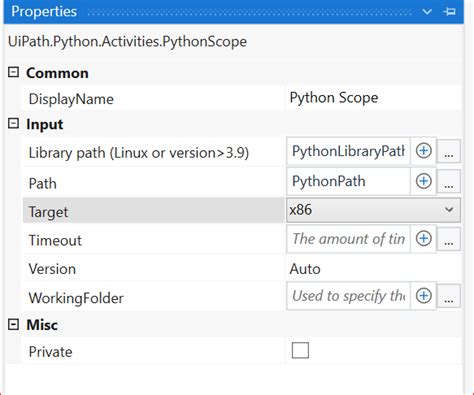Click plus icon in Timeout row
474x395 pixels.
(x=423, y=239)
